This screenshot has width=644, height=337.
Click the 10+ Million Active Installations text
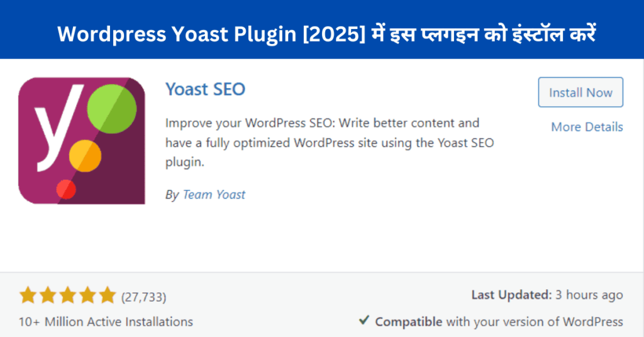coord(106,322)
